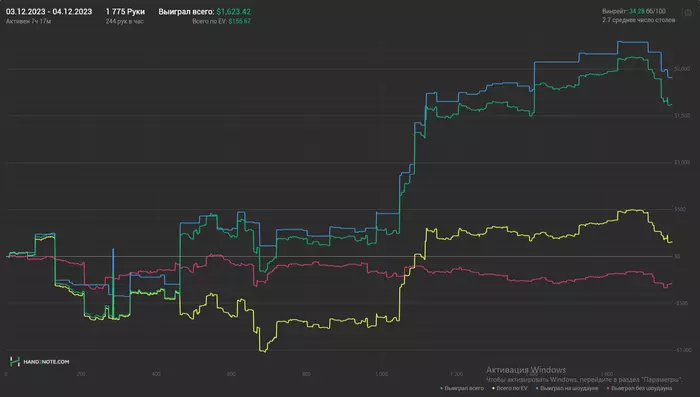Screen dimensions: 700x397
Task: Click the yellow dot for Всего по EV
Action: pos(493,389)
